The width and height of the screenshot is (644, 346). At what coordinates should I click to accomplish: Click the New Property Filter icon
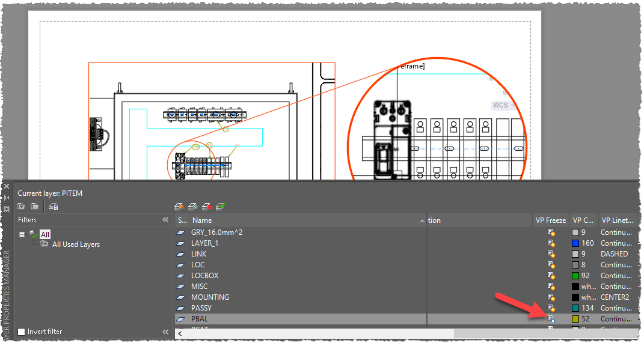coord(21,207)
